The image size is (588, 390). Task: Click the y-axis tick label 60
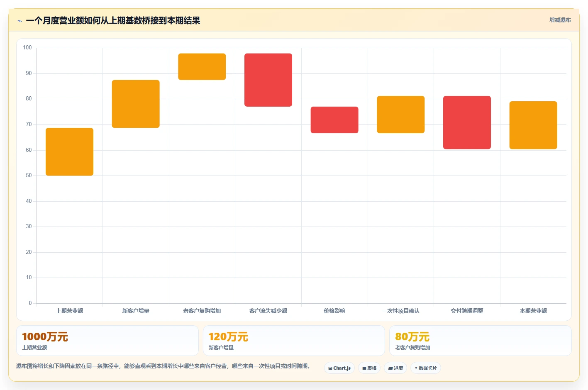tap(29, 150)
